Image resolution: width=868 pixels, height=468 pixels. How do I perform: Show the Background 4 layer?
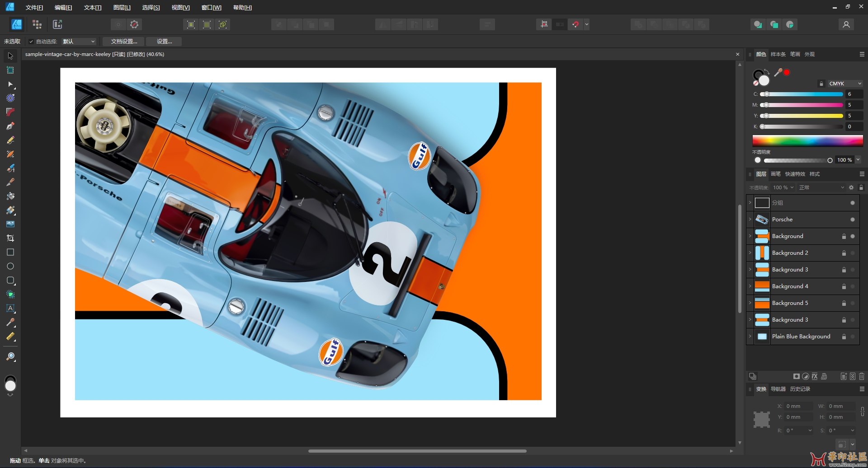[x=853, y=286]
